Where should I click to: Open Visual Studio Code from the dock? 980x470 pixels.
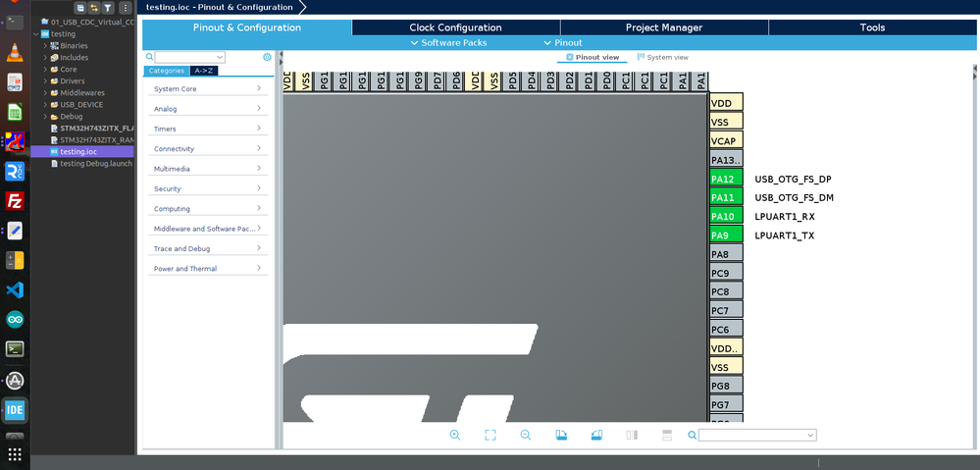(x=15, y=290)
